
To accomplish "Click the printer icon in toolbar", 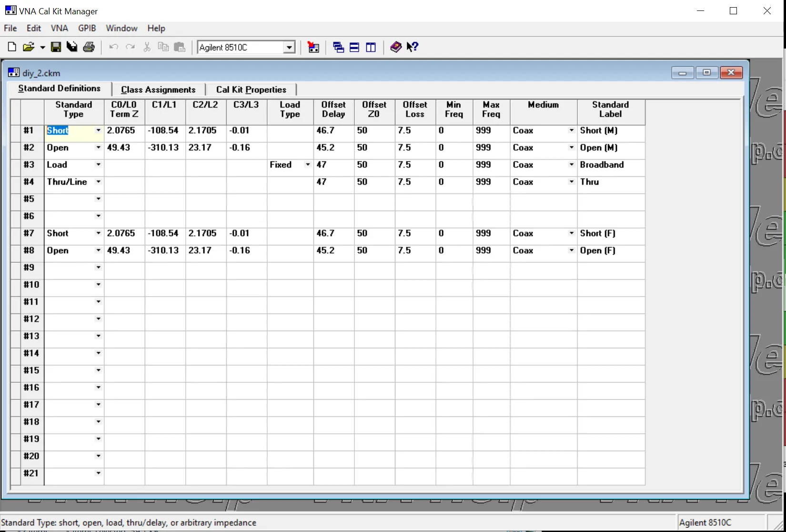I will pyautogui.click(x=89, y=47).
